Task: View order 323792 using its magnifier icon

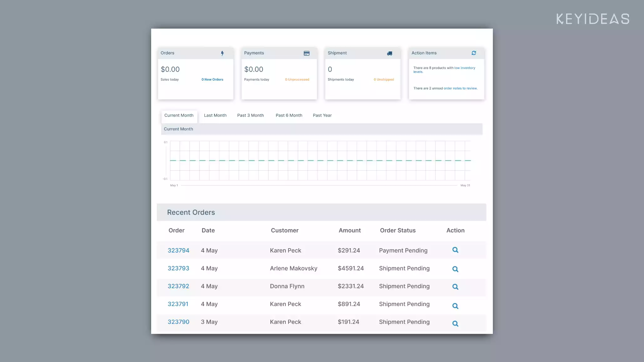Action: pos(455,287)
